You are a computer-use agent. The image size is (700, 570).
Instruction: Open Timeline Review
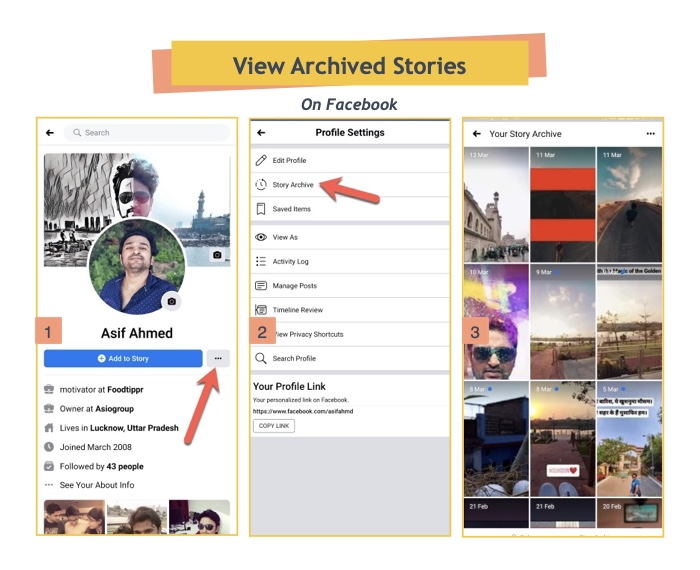click(350, 310)
